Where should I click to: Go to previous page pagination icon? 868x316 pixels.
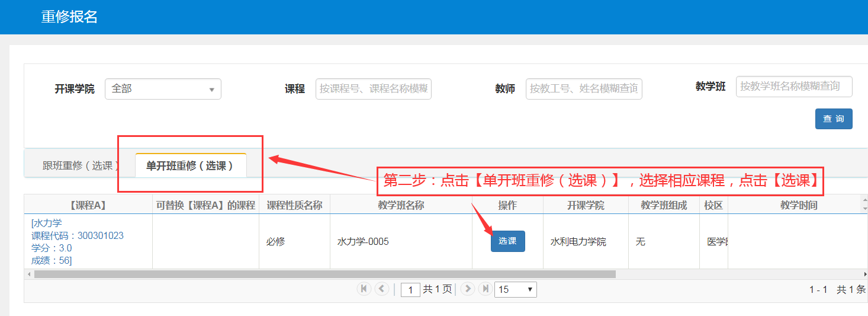(x=382, y=289)
